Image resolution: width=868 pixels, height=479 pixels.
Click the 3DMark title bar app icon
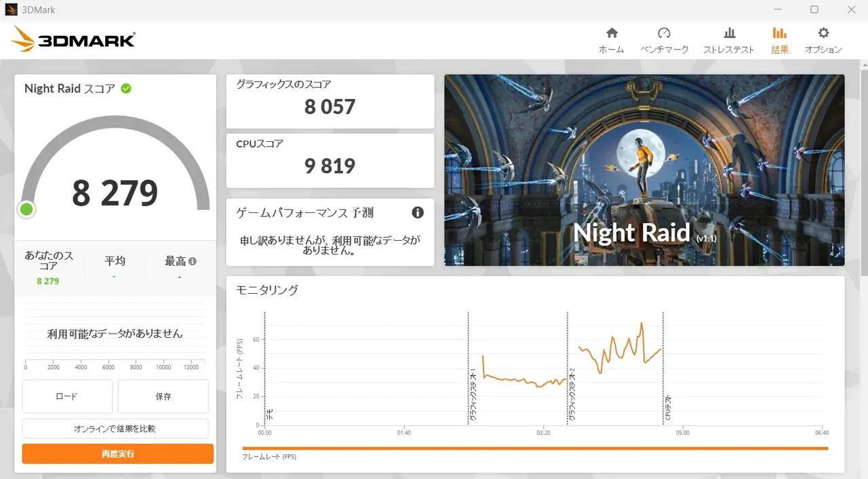(11, 9)
